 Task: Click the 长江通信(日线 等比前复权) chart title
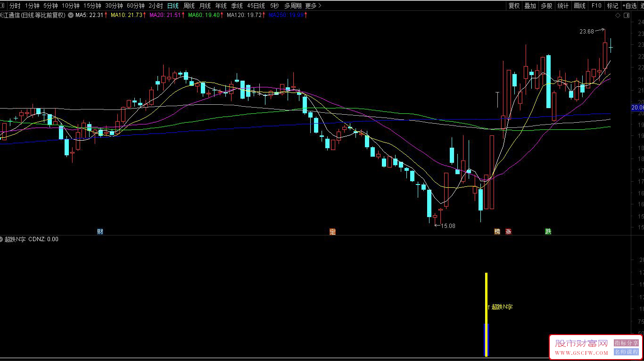tap(33, 15)
